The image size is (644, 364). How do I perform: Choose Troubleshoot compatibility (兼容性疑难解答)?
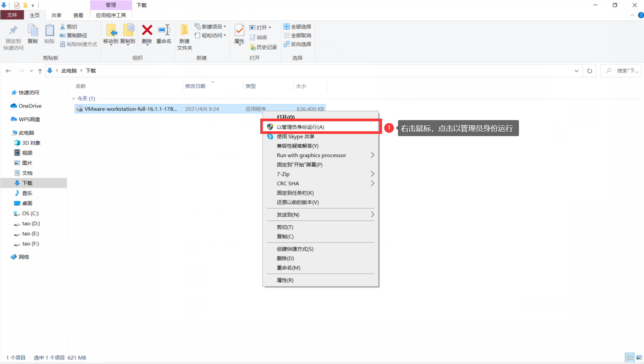[x=320, y=146]
